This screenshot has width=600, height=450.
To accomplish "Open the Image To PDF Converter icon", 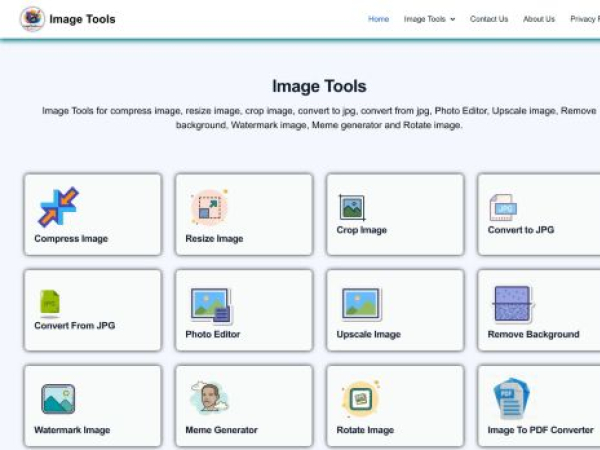I will click(x=511, y=399).
